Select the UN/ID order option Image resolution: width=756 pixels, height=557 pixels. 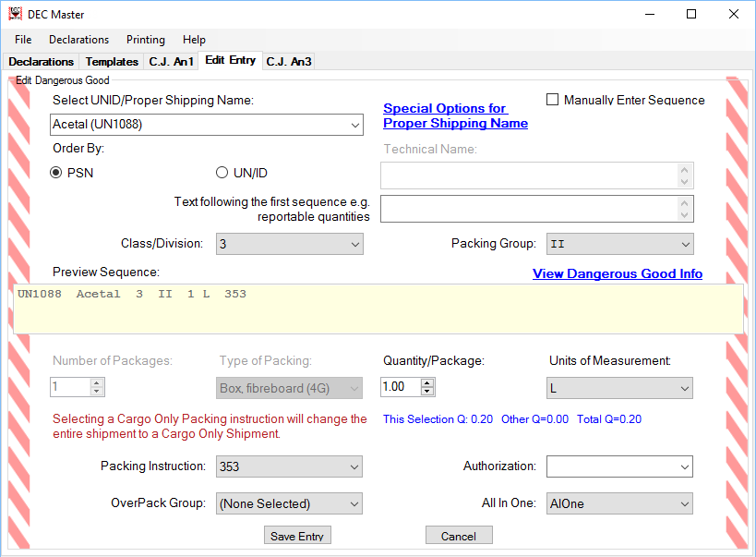222,173
